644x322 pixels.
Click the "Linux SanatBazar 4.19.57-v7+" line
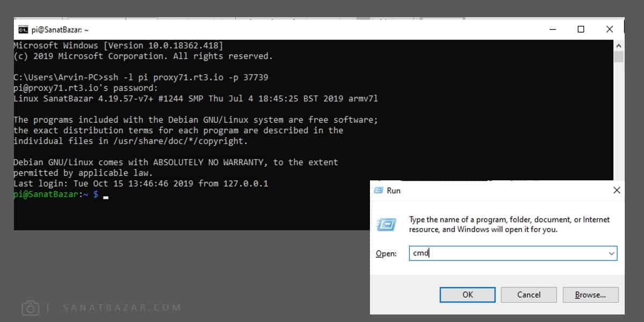196,99
